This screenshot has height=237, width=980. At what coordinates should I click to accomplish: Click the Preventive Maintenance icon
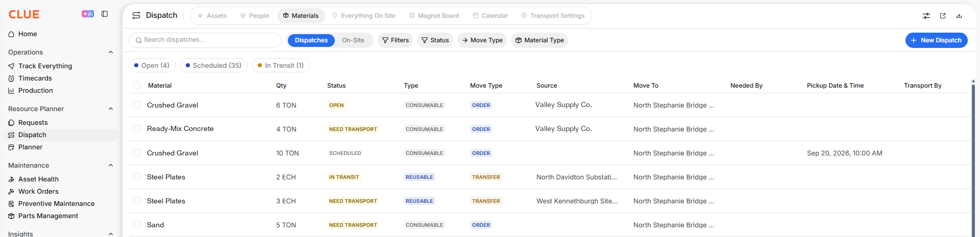[11, 204]
